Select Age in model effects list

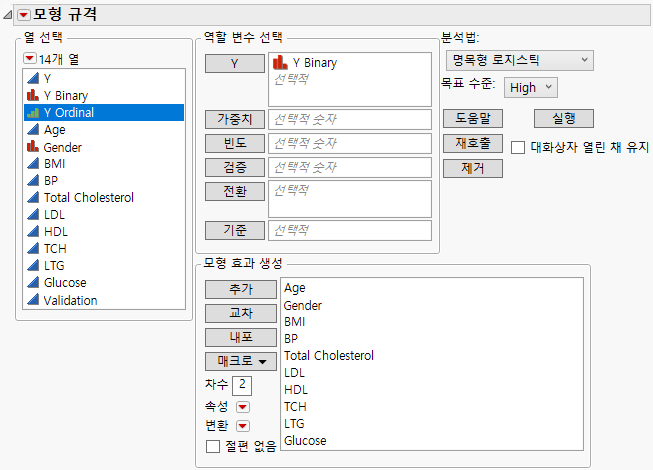[x=294, y=288]
